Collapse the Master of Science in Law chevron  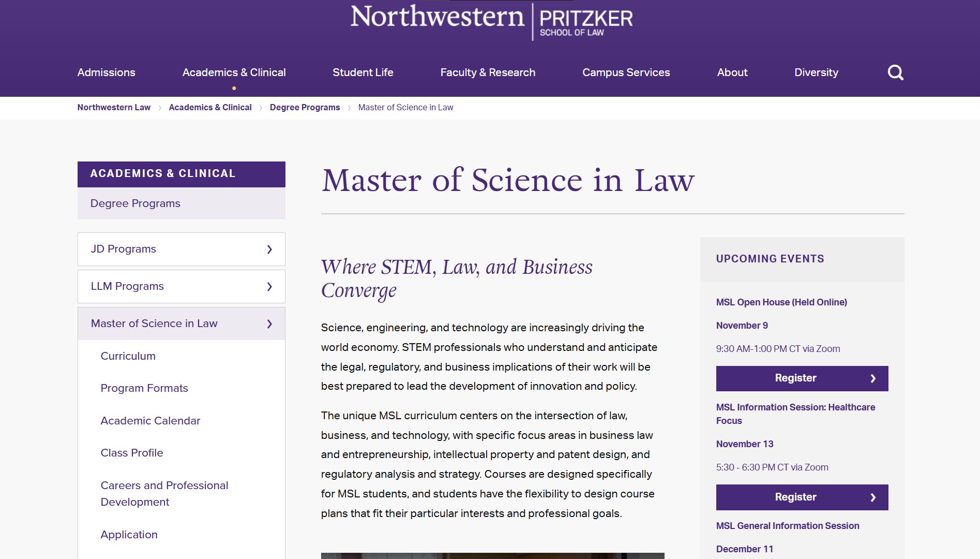pyautogui.click(x=269, y=324)
